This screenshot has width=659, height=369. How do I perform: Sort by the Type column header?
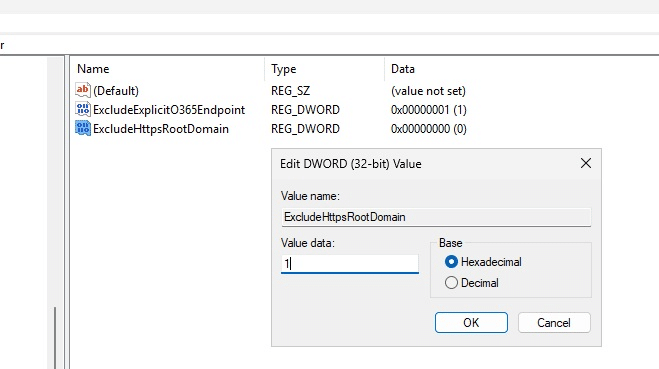pos(284,69)
